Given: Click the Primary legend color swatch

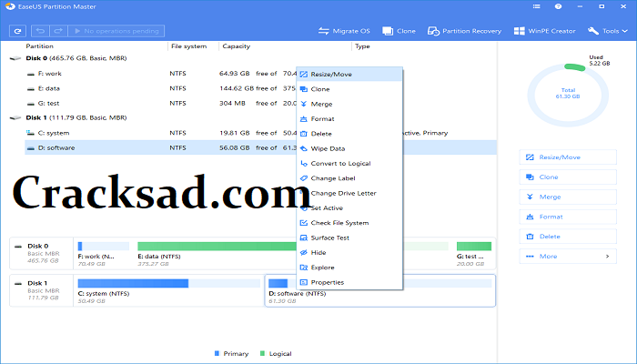Looking at the screenshot, I should (217, 353).
